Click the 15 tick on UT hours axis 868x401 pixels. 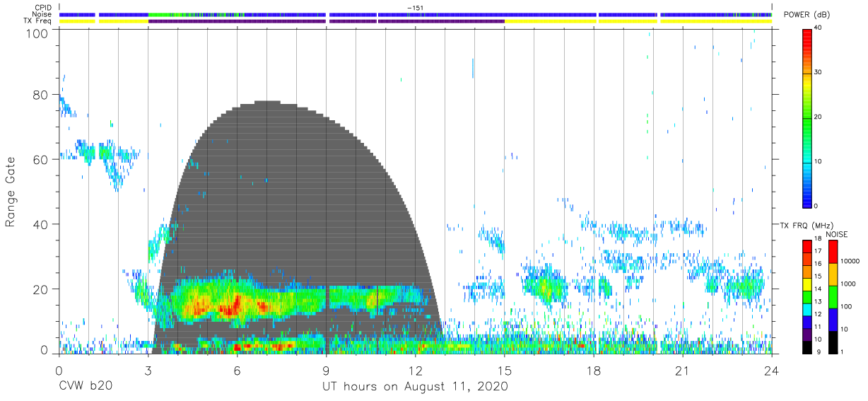pos(505,370)
